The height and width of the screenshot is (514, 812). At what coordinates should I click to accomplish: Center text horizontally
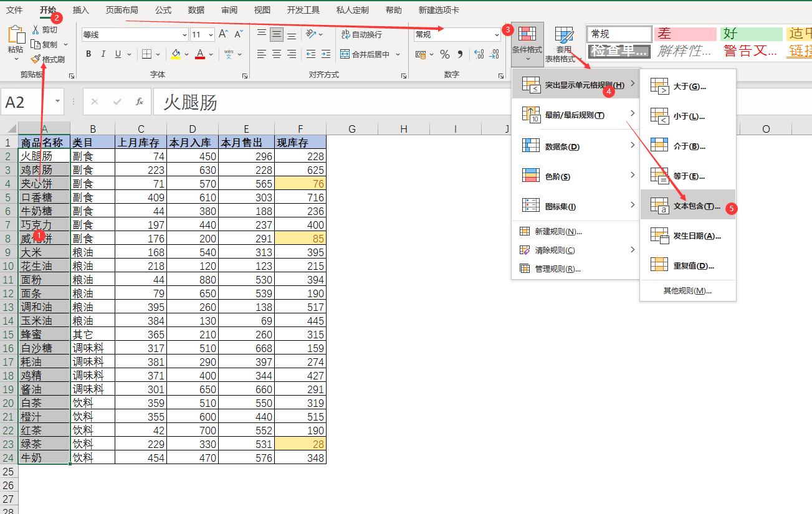(277, 54)
